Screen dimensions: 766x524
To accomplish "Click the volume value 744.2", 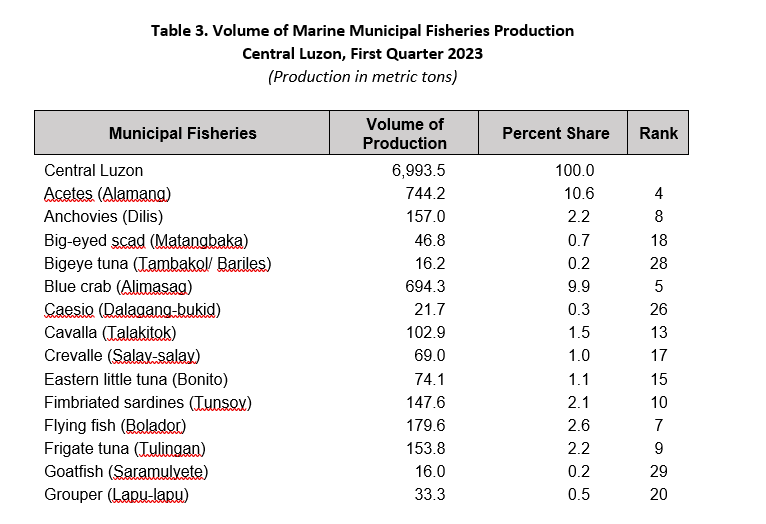I will coord(425,193).
